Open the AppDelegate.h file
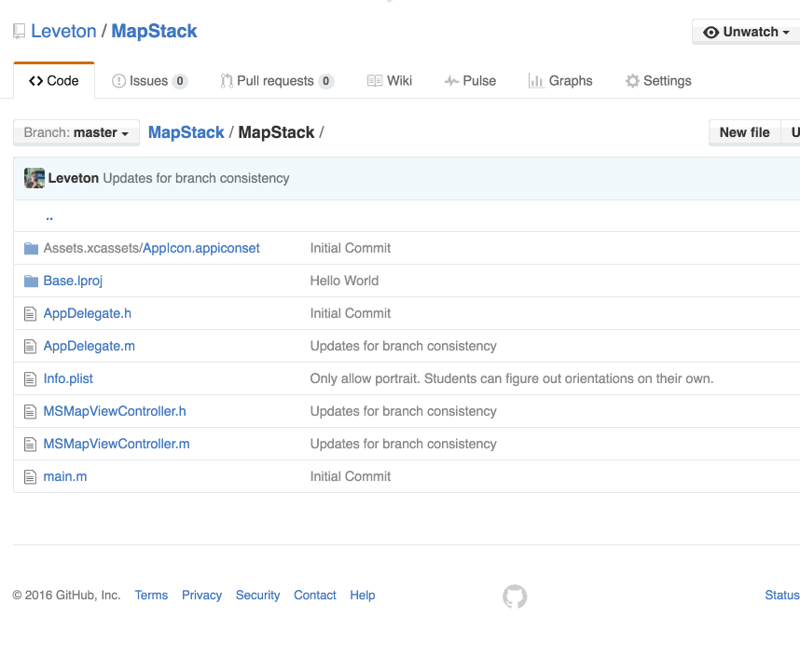Image resolution: width=800 pixels, height=672 pixels. tap(88, 313)
